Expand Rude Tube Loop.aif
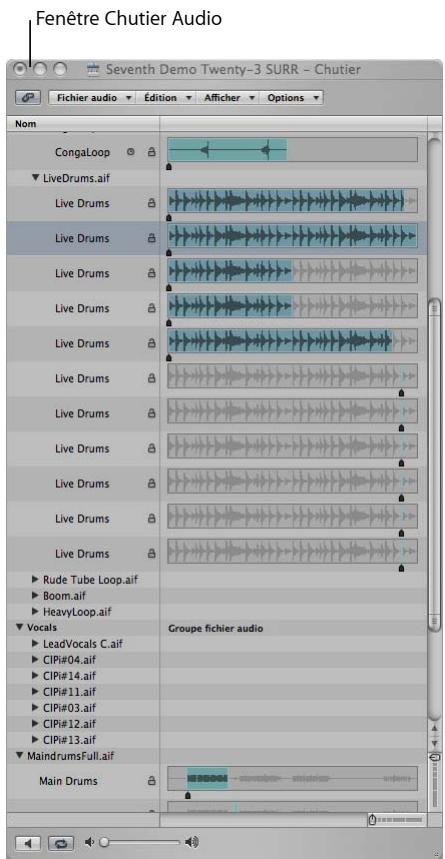The height and width of the screenshot is (859, 445). (36, 579)
